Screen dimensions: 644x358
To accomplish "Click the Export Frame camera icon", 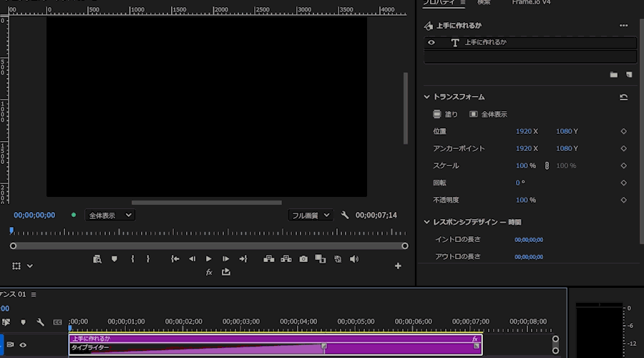I will tap(303, 259).
